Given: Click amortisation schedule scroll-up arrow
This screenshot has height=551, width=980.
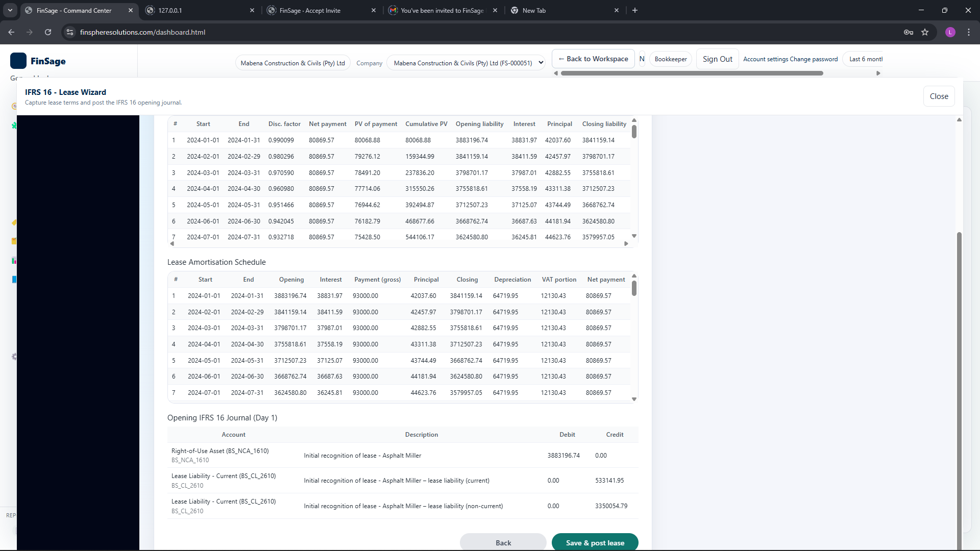Looking at the screenshot, I should pyautogui.click(x=634, y=276).
